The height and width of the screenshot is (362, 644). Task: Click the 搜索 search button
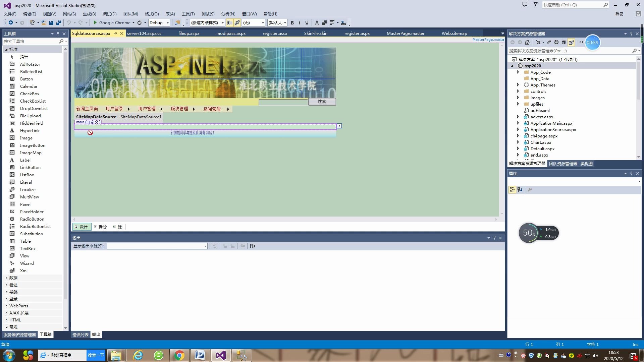click(322, 101)
